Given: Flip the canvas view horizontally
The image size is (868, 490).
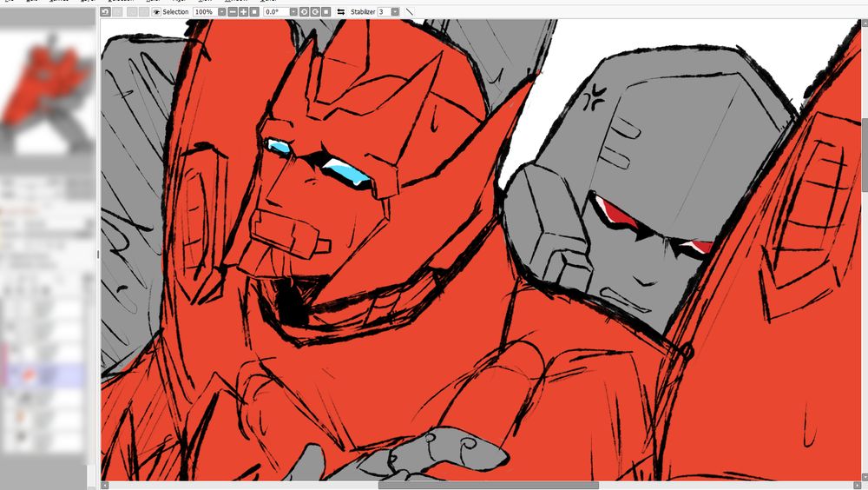Looking at the screenshot, I should pyautogui.click(x=341, y=11).
